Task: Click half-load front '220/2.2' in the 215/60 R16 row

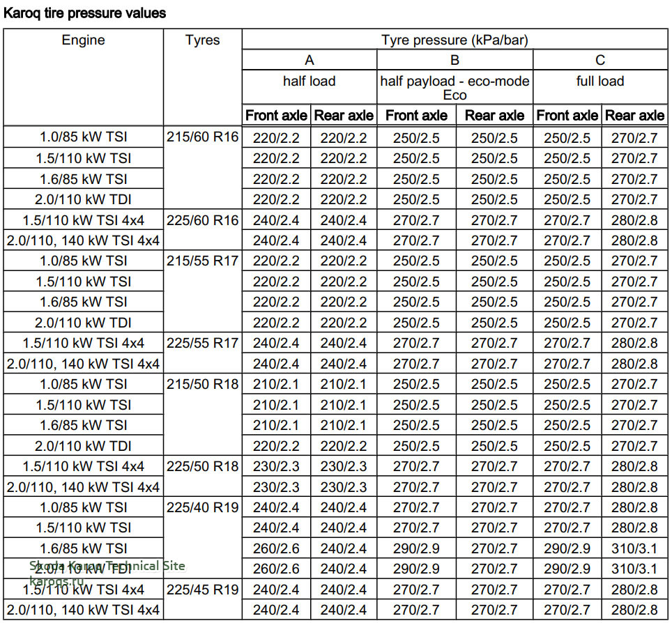Action: tap(276, 138)
